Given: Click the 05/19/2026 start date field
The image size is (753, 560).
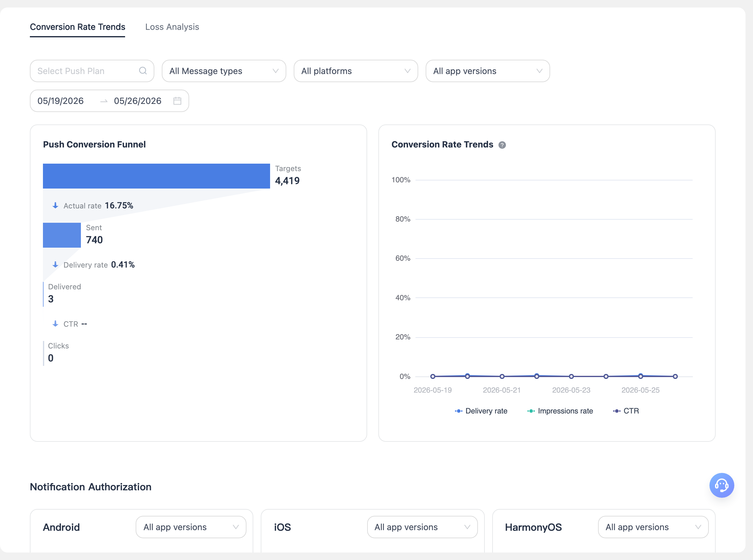Looking at the screenshot, I should click(61, 101).
